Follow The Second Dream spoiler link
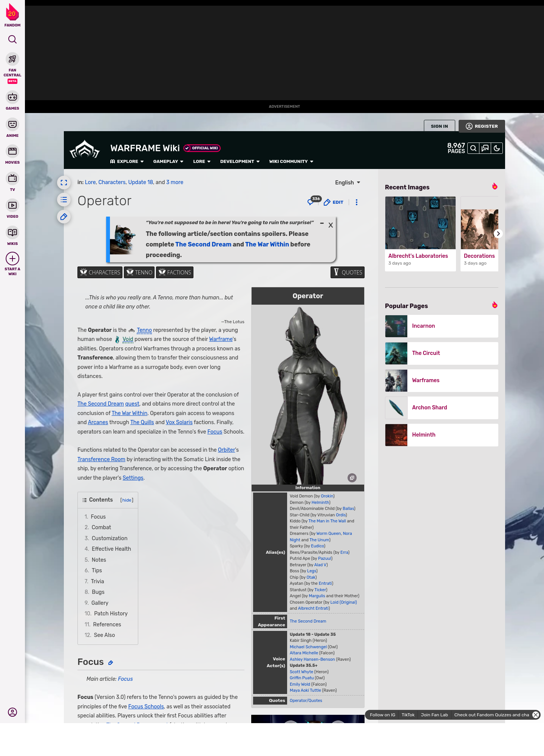Viewport: 544px width, 756px height. [x=203, y=244]
